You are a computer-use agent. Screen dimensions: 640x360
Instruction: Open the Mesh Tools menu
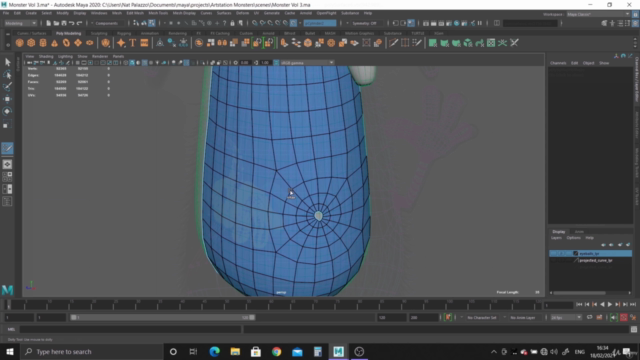pos(158,13)
